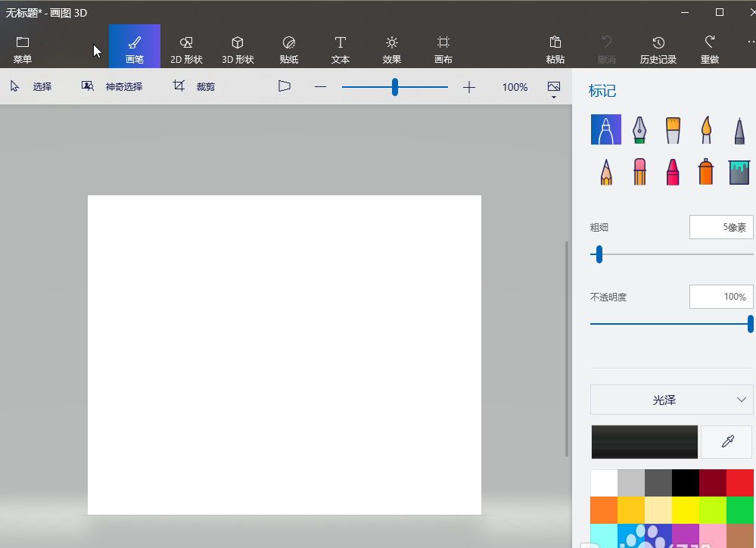756x548 pixels.
Task: Choose the dark red color swatch
Action: click(x=713, y=483)
